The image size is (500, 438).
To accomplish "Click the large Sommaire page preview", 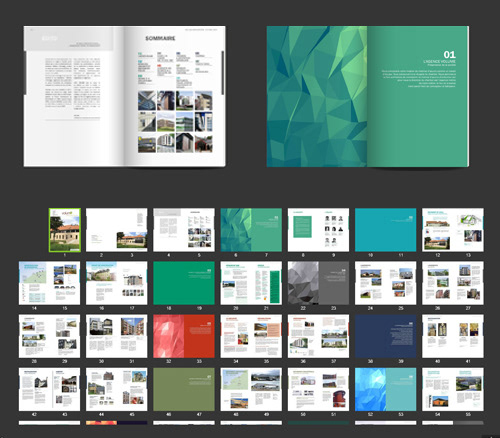I will coord(175,96).
